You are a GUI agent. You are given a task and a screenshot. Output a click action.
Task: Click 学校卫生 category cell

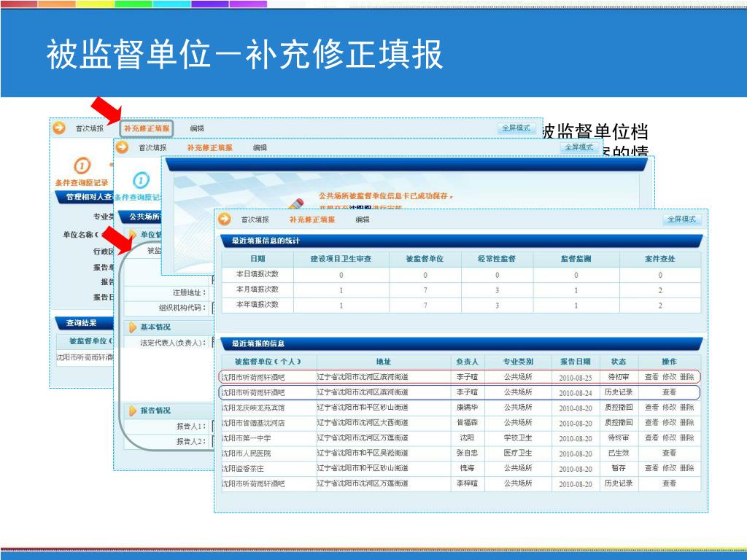(518, 437)
